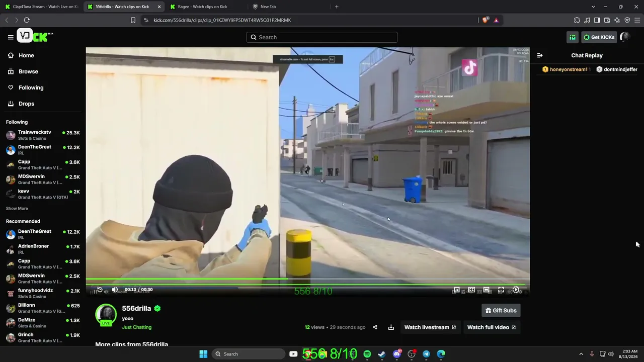Open Spotify from the taskbar

point(367,354)
